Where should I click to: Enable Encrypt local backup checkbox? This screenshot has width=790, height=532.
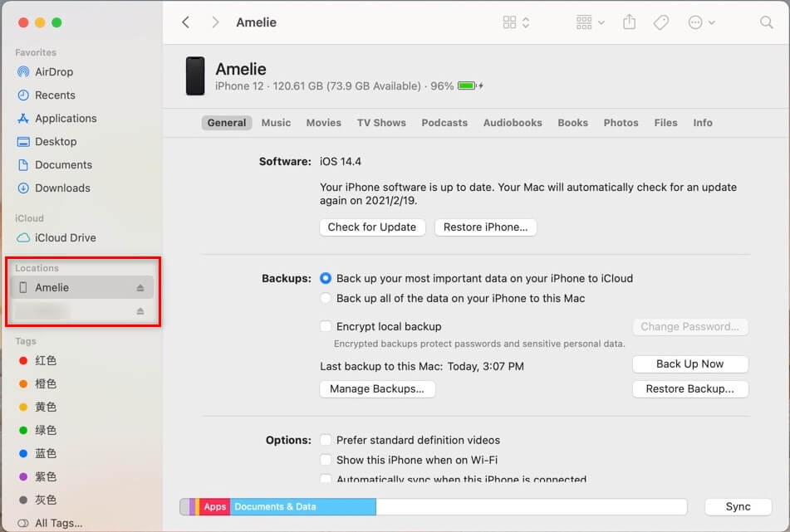[x=326, y=326]
